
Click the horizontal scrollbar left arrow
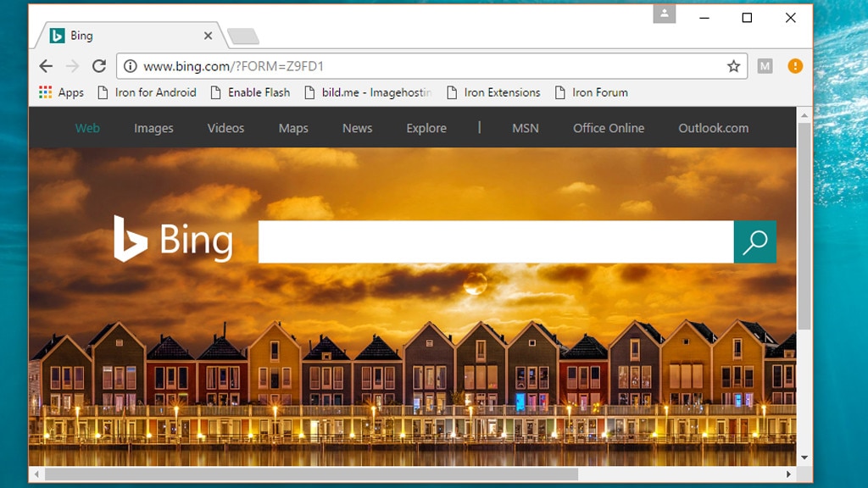(x=36, y=474)
